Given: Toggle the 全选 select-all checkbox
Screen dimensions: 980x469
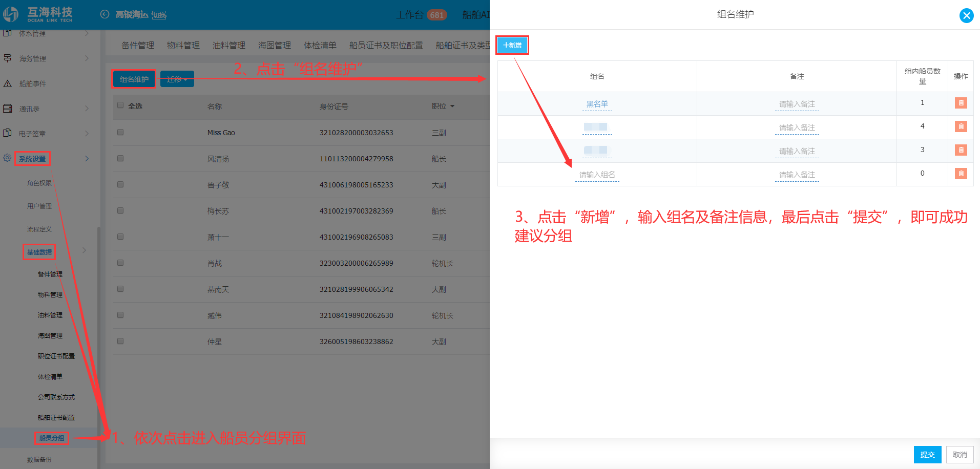Looking at the screenshot, I should point(120,105).
